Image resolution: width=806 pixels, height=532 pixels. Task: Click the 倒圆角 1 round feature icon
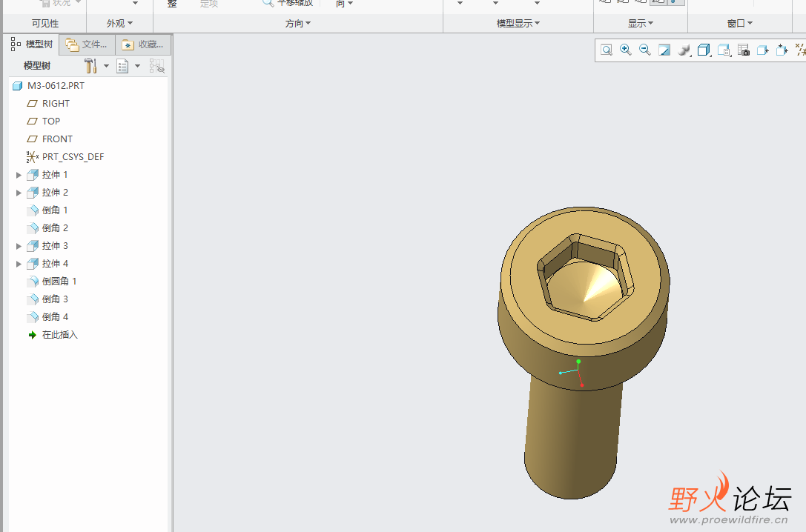33,282
